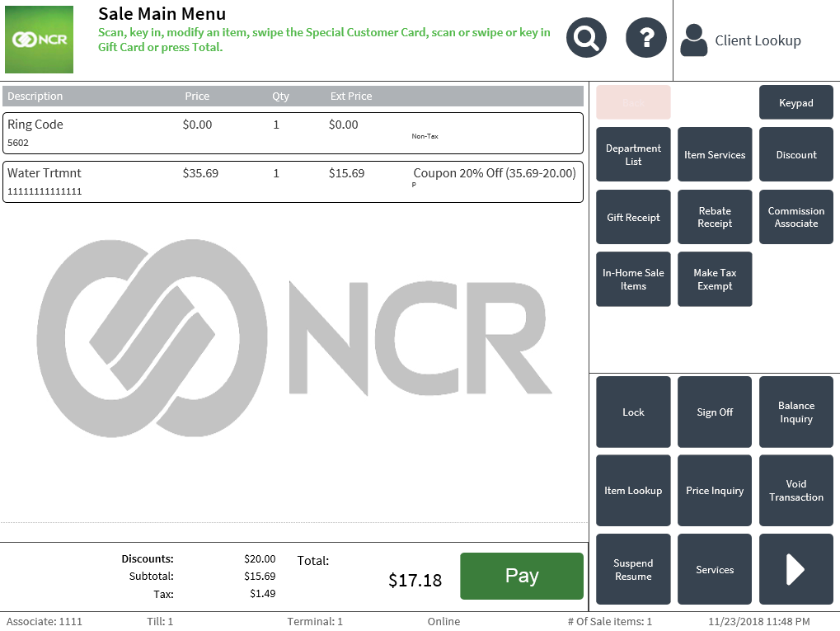This screenshot has height=631, width=840.
Task: Click the Ext Price column header
Action: tap(351, 96)
